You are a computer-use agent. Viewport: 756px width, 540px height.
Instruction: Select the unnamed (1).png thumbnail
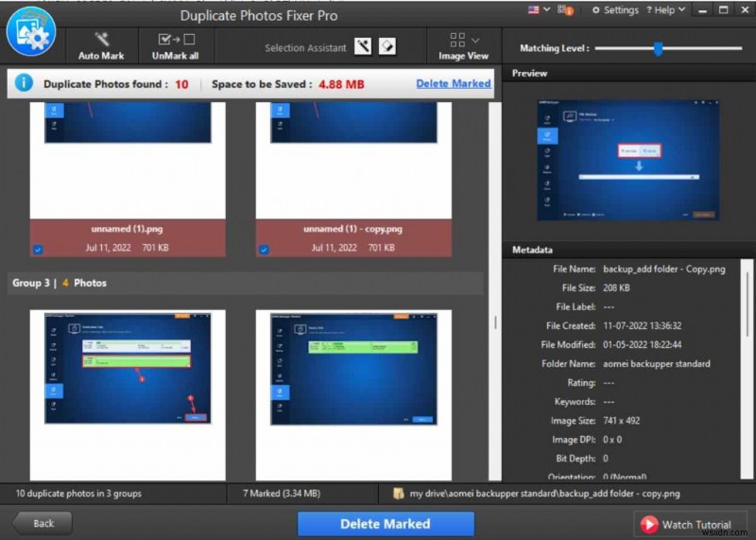(128, 161)
